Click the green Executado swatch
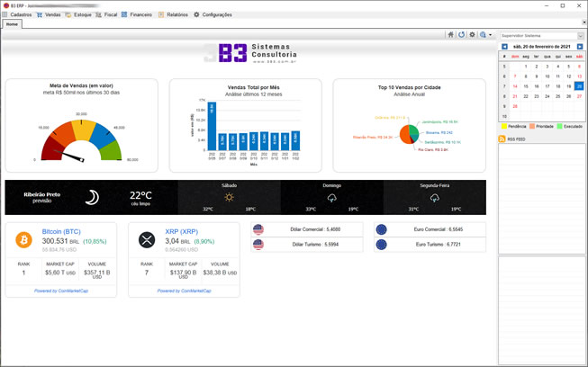 [559, 126]
